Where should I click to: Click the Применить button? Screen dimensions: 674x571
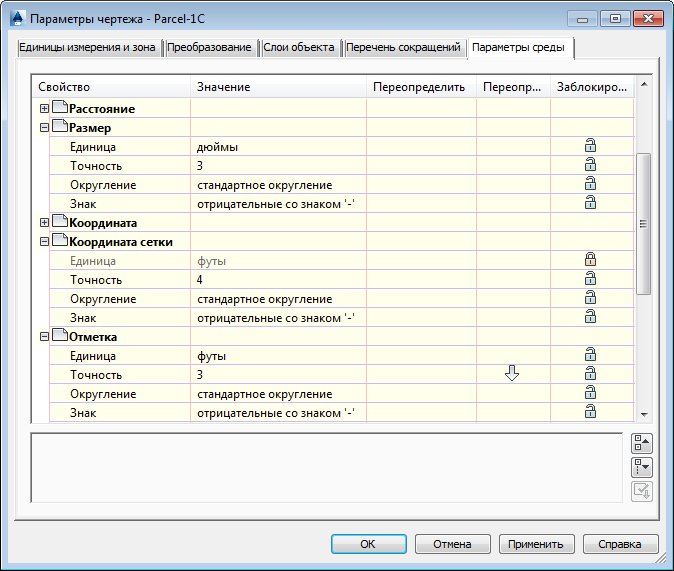pos(536,544)
